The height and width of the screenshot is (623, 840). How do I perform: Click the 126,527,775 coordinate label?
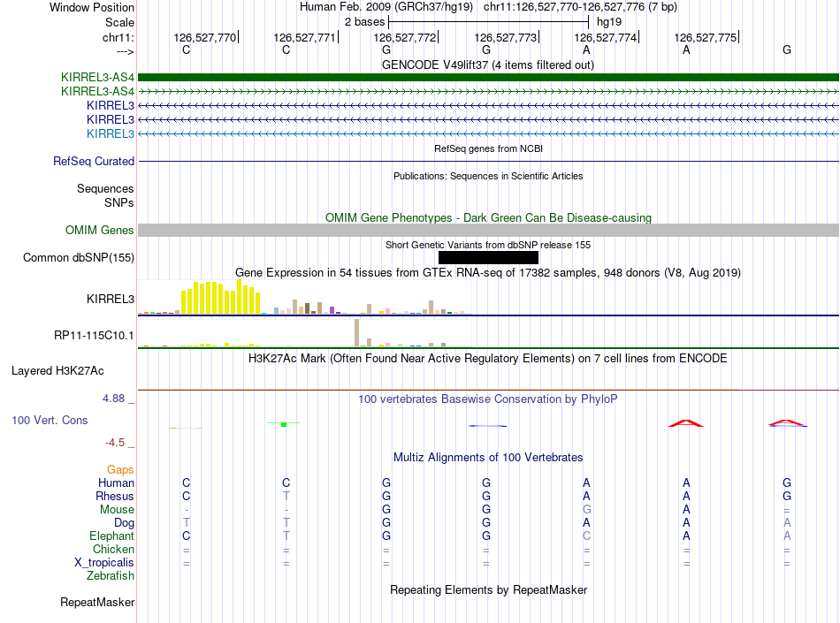pos(706,37)
